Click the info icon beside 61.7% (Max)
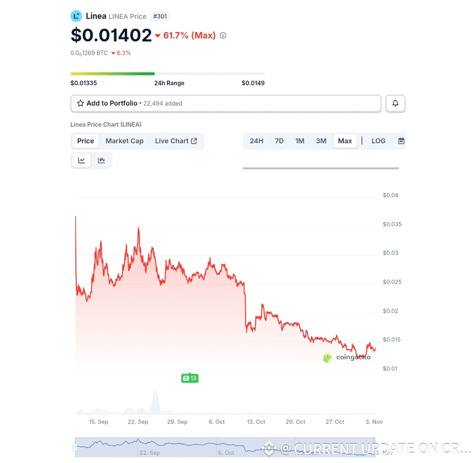The width and height of the screenshot is (476, 463). pos(223,36)
